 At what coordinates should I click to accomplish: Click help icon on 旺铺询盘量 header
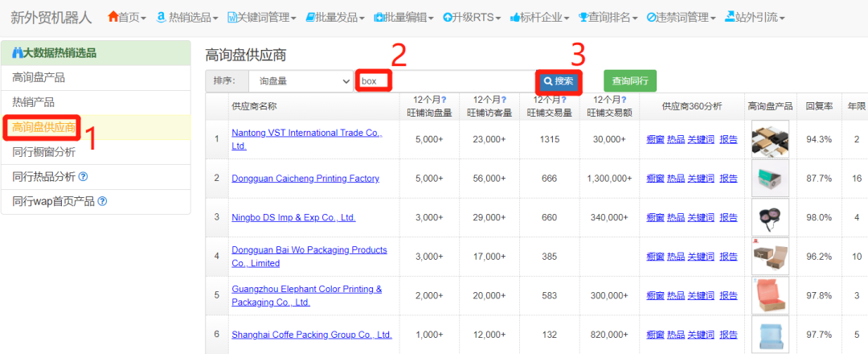click(x=444, y=100)
